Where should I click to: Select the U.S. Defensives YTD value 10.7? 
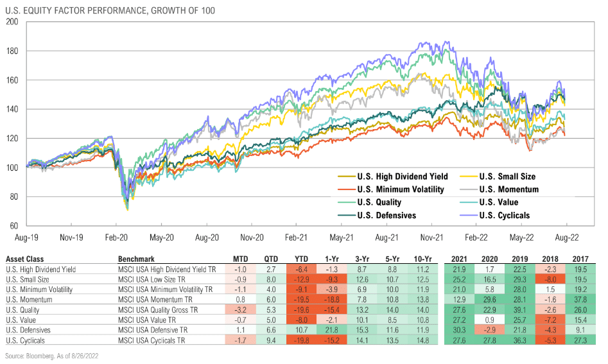click(301, 330)
